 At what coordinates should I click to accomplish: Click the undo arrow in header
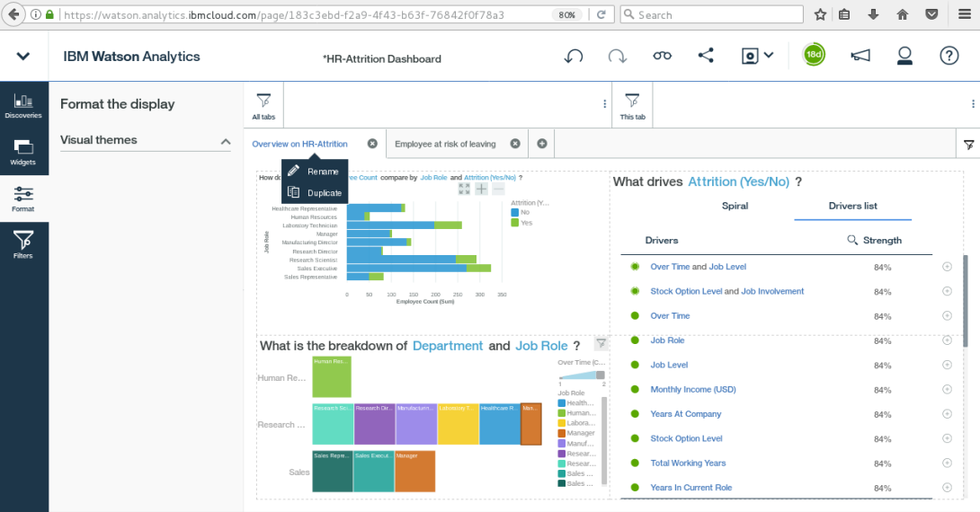click(573, 57)
